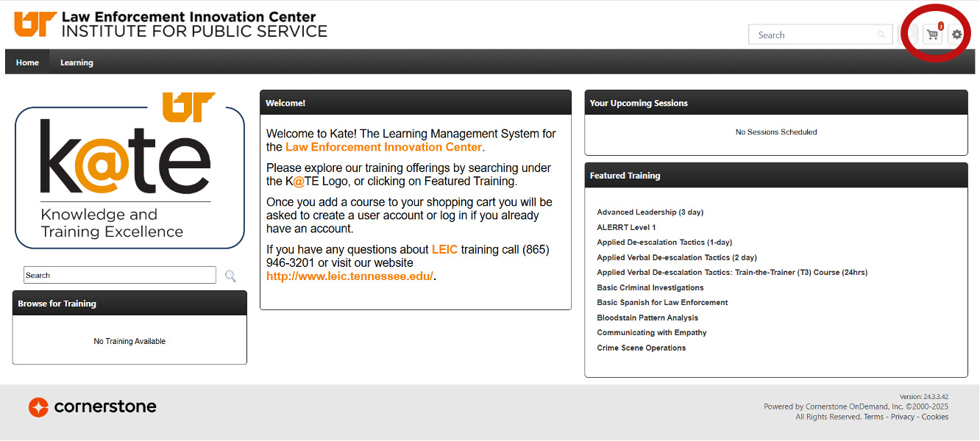
Task: Open Applied De-escalation Tactics (1-day)
Action: (664, 243)
